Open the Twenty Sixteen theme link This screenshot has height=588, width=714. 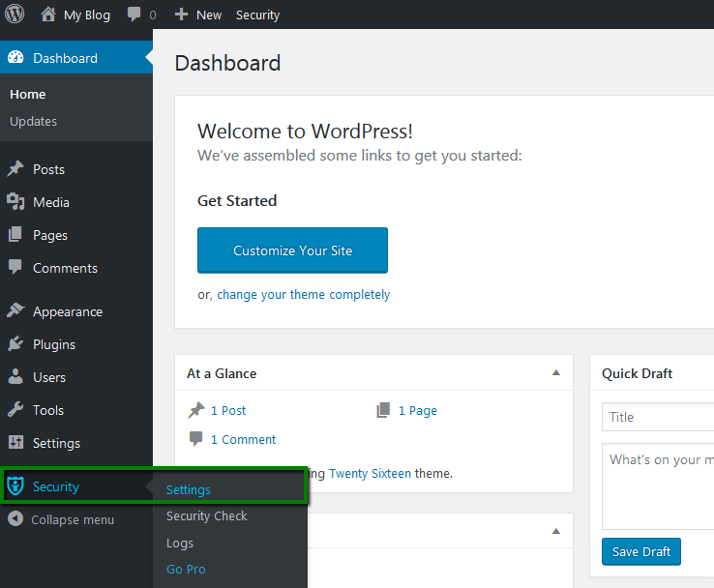[370, 474]
